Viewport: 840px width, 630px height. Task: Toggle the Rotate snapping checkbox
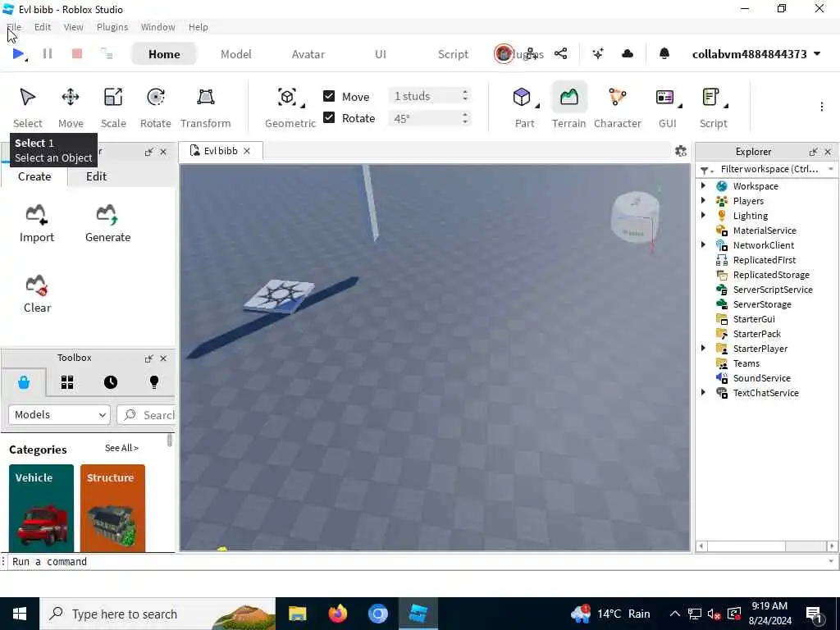pos(329,118)
